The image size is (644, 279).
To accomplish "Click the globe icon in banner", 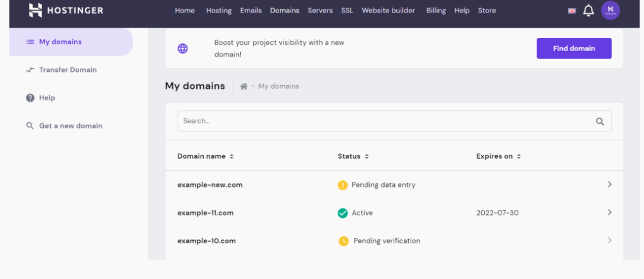I will pyautogui.click(x=182, y=48).
